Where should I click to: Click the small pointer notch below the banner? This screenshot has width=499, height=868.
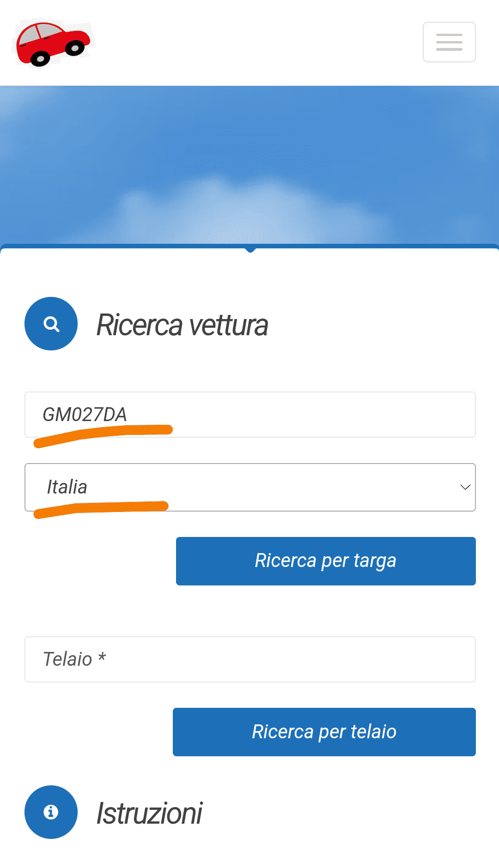click(x=250, y=250)
